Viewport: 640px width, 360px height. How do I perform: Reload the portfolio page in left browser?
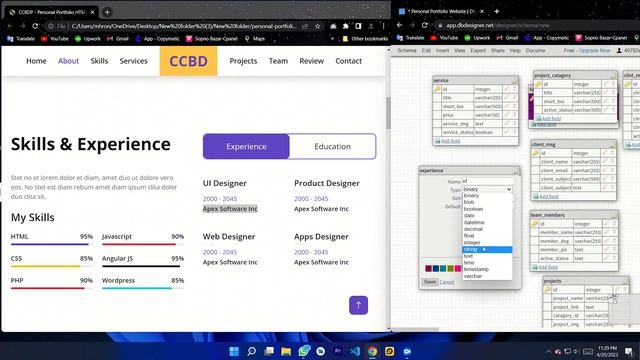point(35,26)
